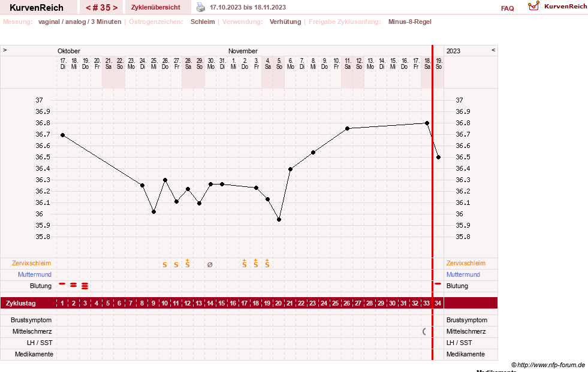The image size is (588, 372).
Task: Click the 2023 year header
Action: (453, 51)
